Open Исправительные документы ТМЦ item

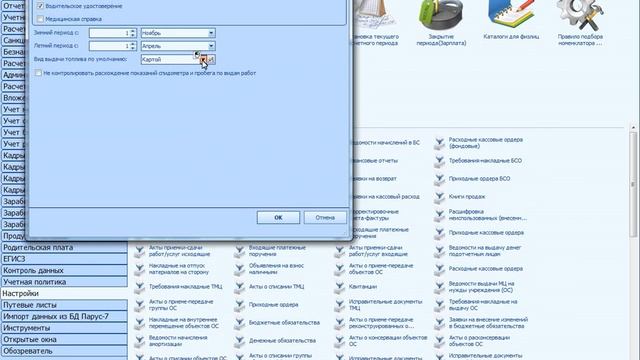pyautogui.click(x=378, y=304)
